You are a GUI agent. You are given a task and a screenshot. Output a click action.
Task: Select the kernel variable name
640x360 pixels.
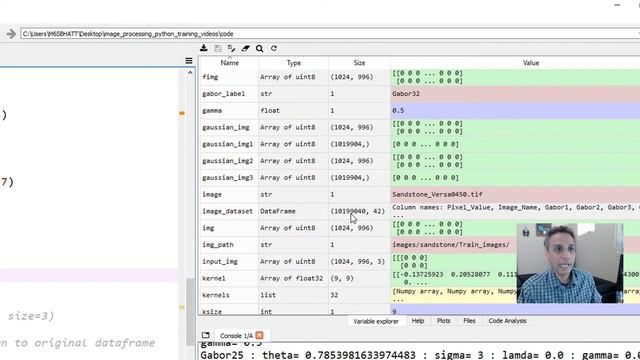(x=214, y=278)
